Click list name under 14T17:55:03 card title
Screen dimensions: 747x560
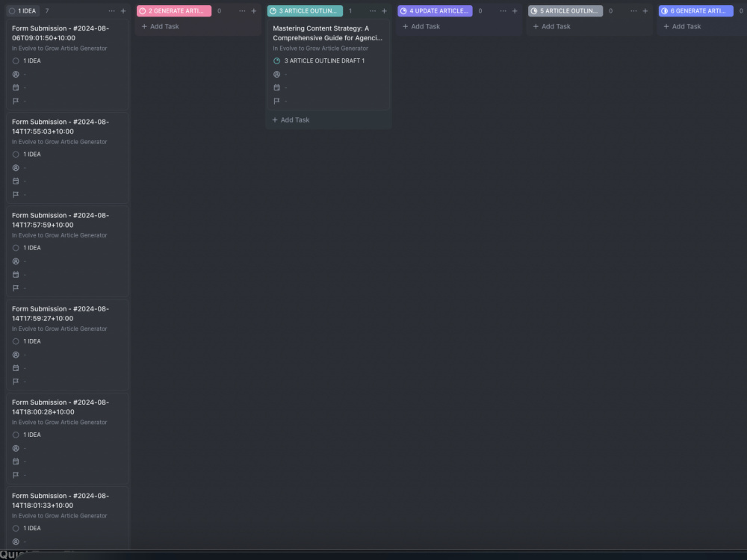[60, 142]
